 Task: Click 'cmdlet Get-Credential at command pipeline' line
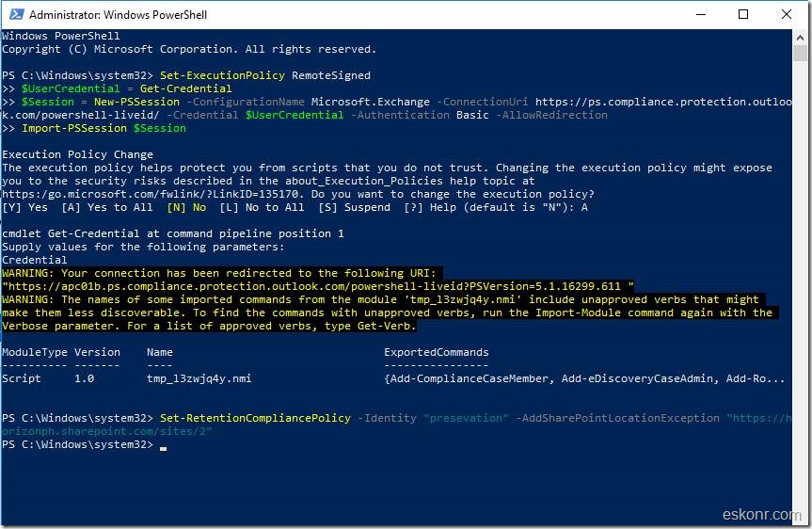point(173,233)
